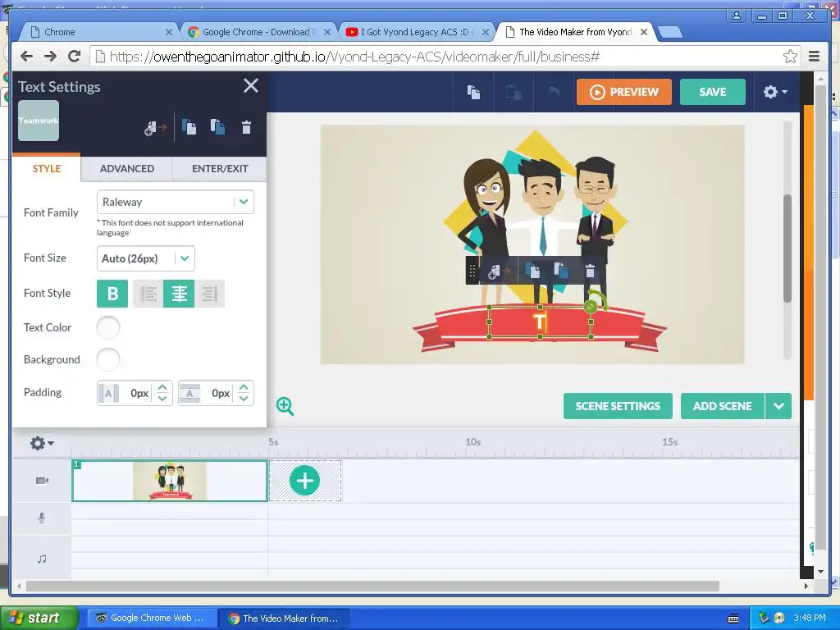Click the green rotate handle on text box

pyautogui.click(x=591, y=307)
